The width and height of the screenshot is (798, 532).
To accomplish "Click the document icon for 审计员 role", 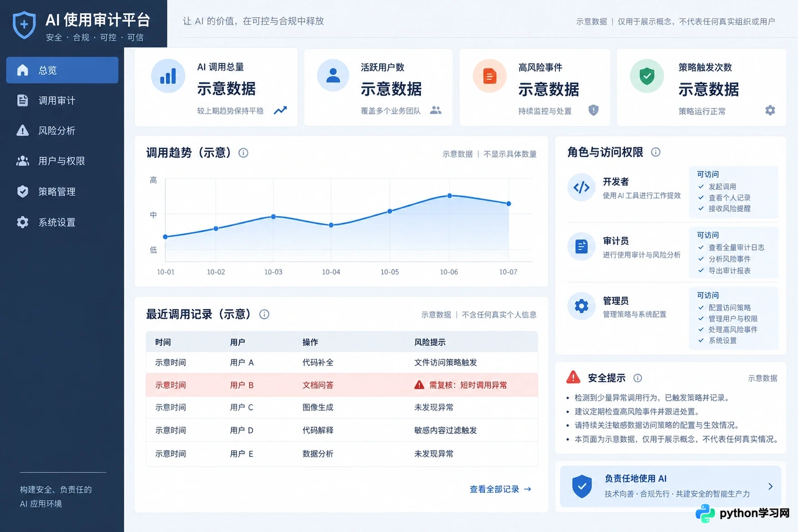I will tap(581, 247).
